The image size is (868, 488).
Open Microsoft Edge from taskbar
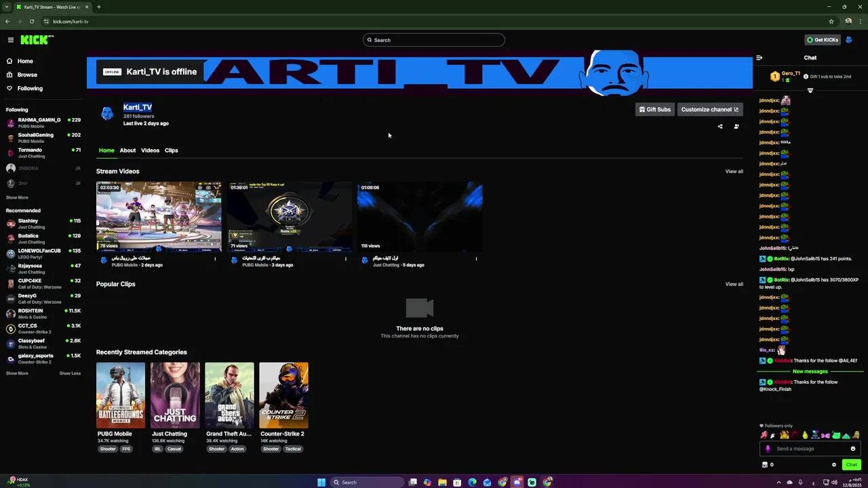[x=472, y=483]
